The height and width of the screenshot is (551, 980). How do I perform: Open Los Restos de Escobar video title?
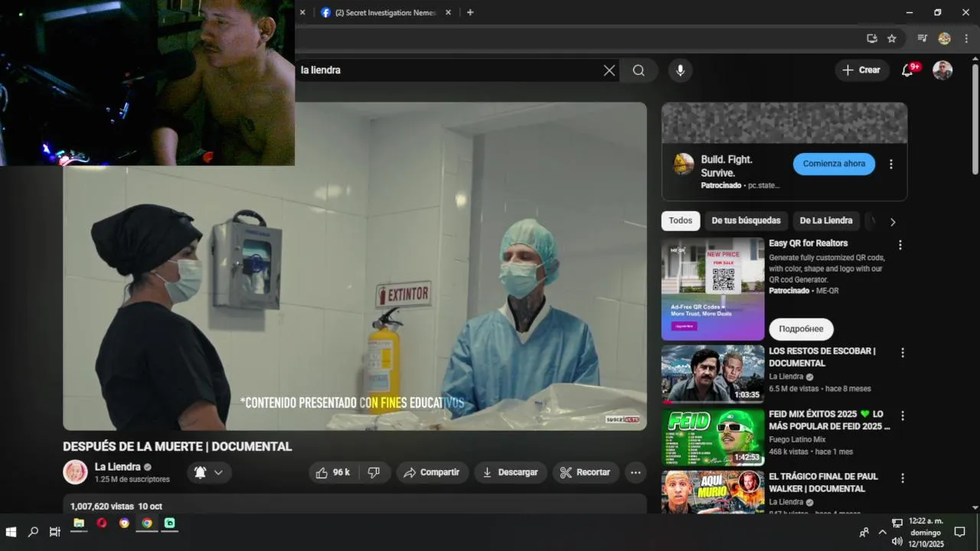pyautogui.click(x=822, y=357)
